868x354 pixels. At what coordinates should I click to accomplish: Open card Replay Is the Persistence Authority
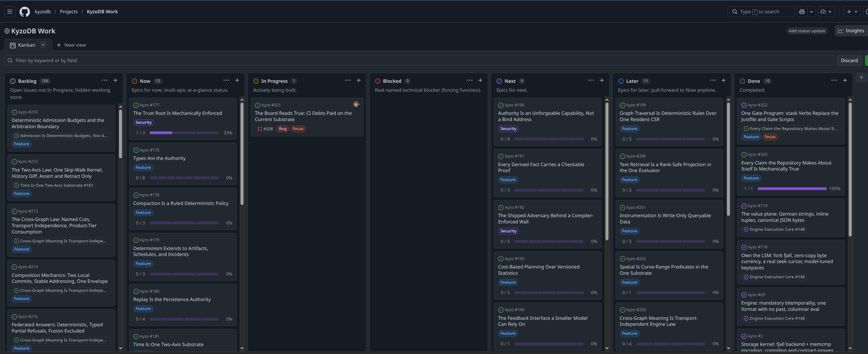172,299
